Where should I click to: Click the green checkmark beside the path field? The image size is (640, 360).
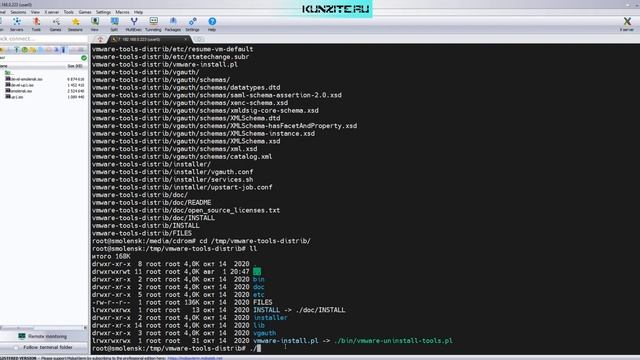coord(84,58)
